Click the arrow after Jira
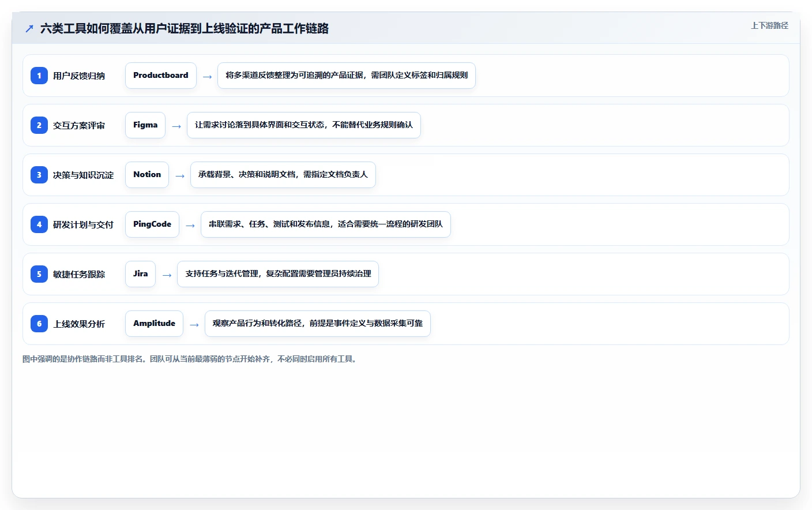812x510 pixels. click(167, 275)
